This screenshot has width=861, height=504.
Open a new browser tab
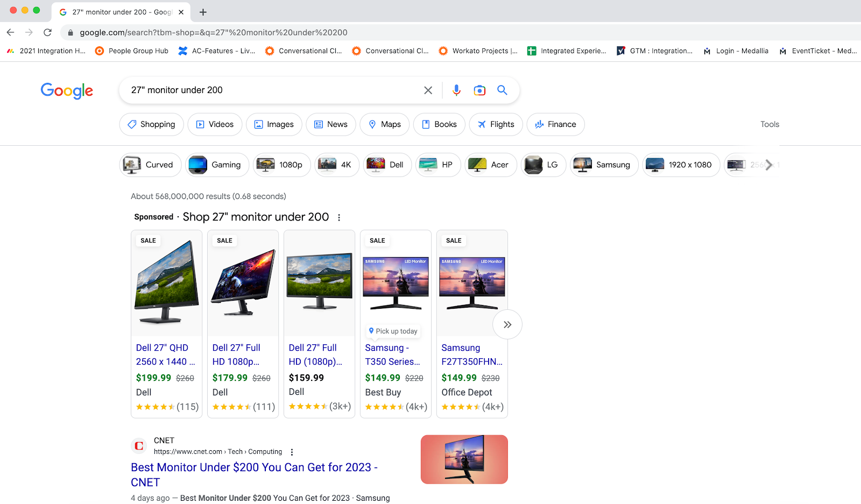pyautogui.click(x=203, y=12)
